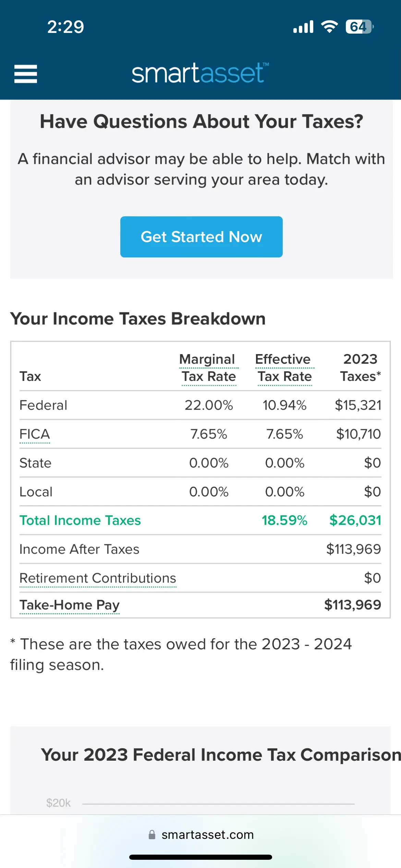Tap the Federal Income Tax Comparison chart title

(221, 755)
